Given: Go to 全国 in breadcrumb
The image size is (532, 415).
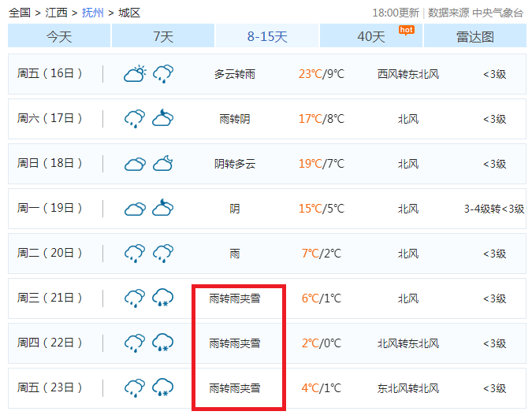Looking at the screenshot, I should click(x=20, y=13).
